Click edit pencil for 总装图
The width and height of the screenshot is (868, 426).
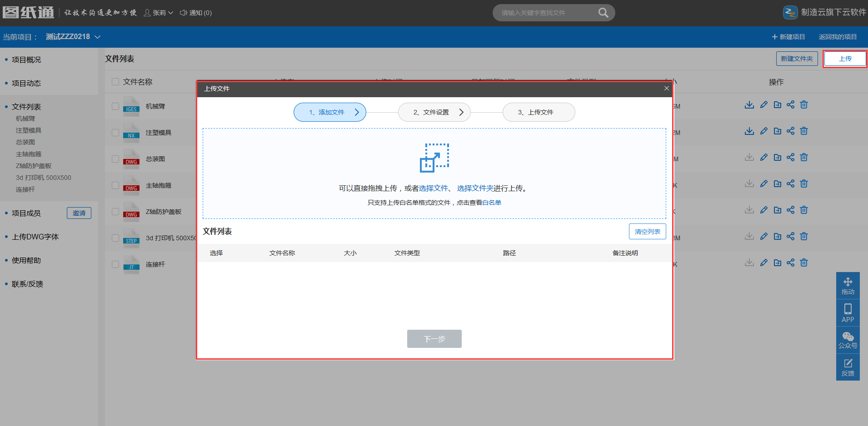[x=764, y=158]
